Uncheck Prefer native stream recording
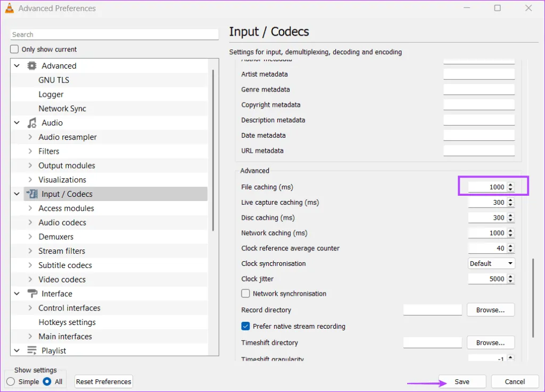 (x=245, y=326)
